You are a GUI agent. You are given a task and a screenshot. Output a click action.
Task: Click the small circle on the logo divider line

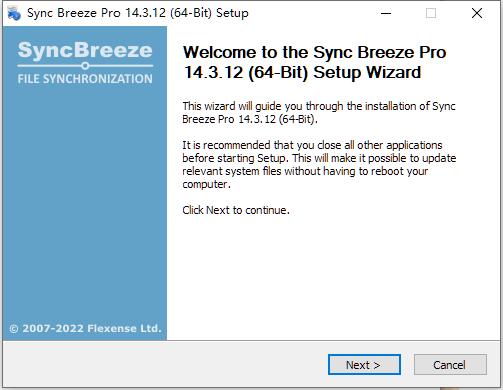pyautogui.click(x=85, y=66)
